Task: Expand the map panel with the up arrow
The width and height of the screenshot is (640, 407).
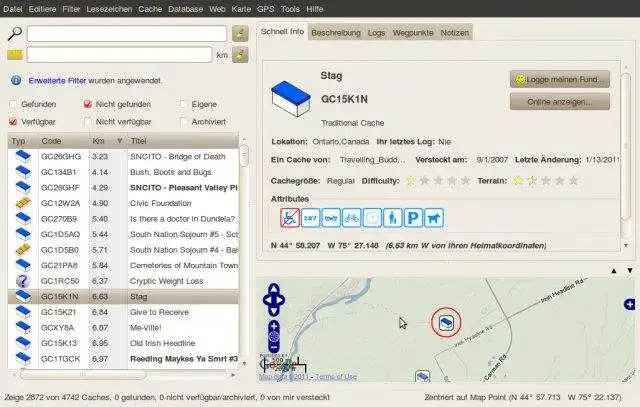Action: [x=614, y=271]
